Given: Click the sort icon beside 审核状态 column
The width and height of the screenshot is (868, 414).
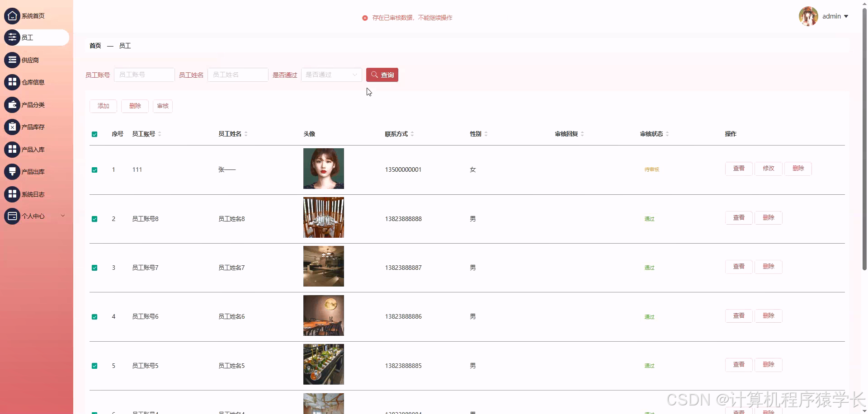Looking at the screenshot, I should 667,134.
